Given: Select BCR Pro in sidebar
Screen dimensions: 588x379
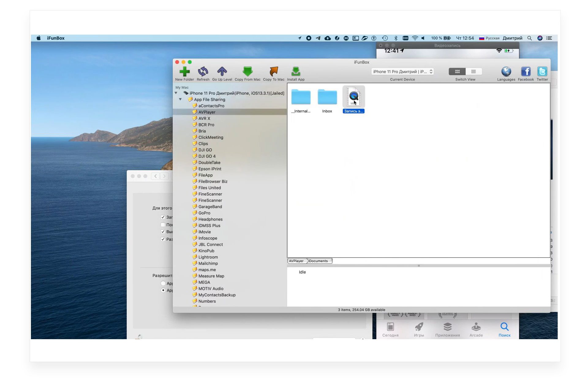Looking at the screenshot, I should (206, 125).
